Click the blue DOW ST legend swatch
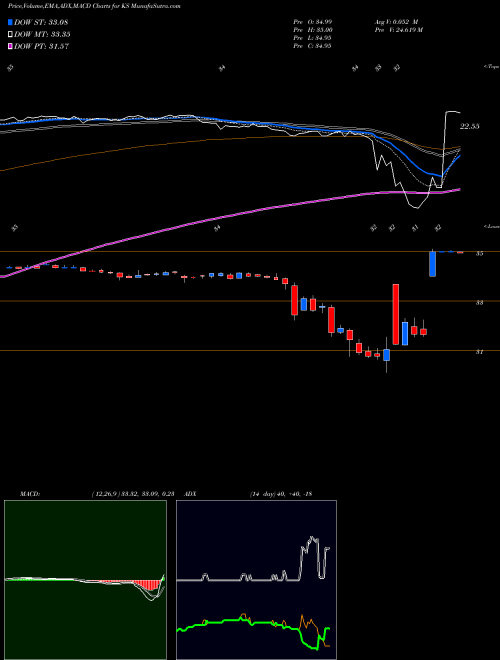This screenshot has height=660, width=500. coord(10,22)
